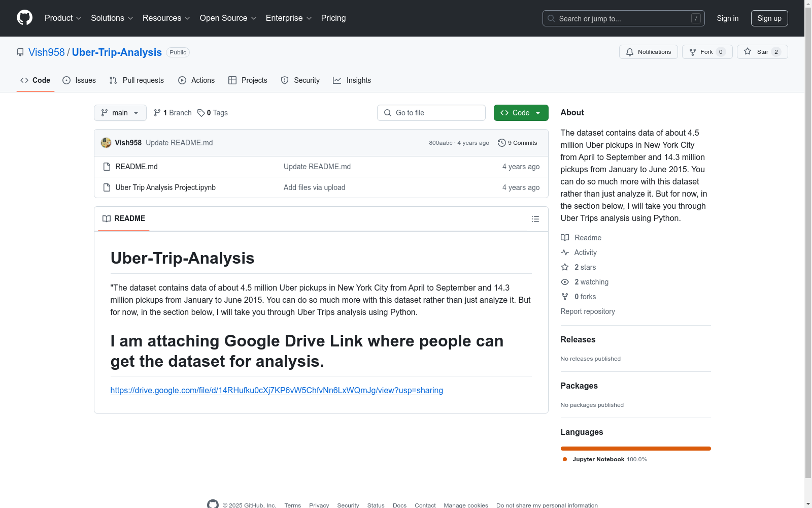This screenshot has height=508, width=812.
Task: Click the GitHub Octocat logo in header
Action: (24, 18)
